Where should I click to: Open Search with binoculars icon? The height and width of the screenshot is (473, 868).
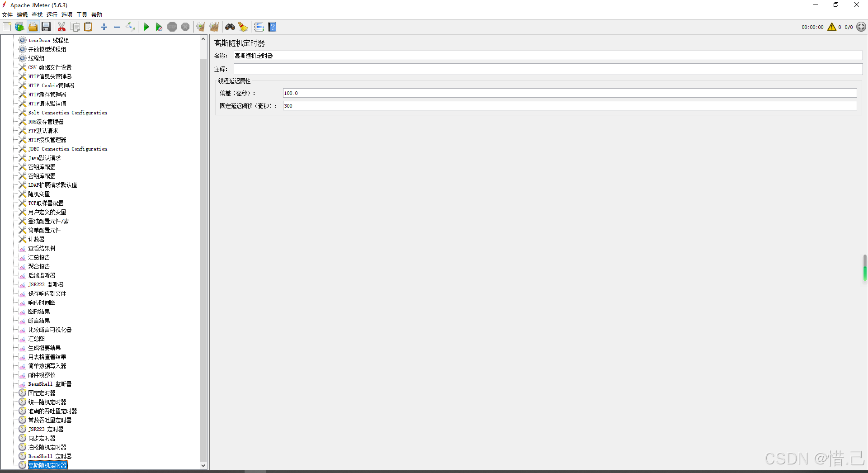(x=230, y=27)
